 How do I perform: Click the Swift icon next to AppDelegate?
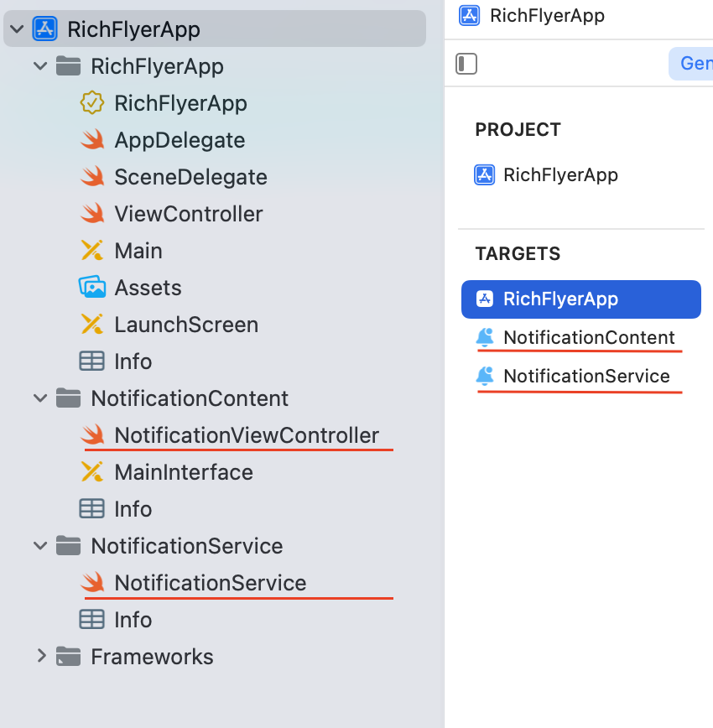pos(92,140)
